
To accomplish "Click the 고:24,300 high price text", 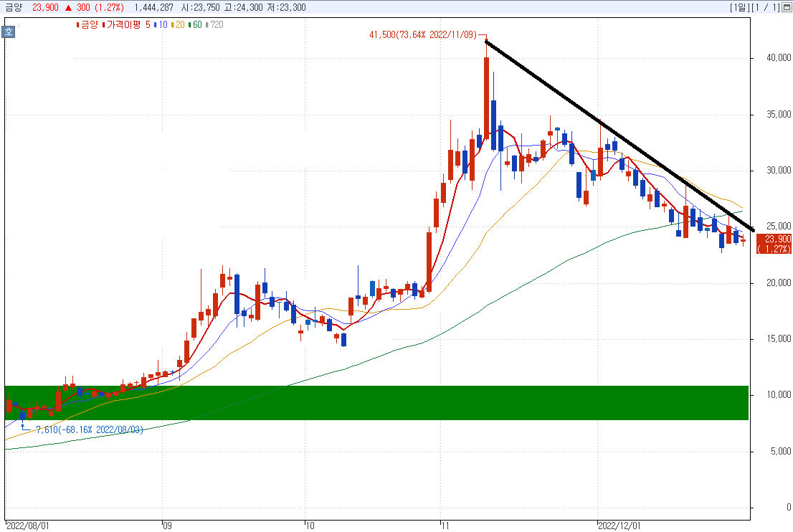I will (244, 8).
